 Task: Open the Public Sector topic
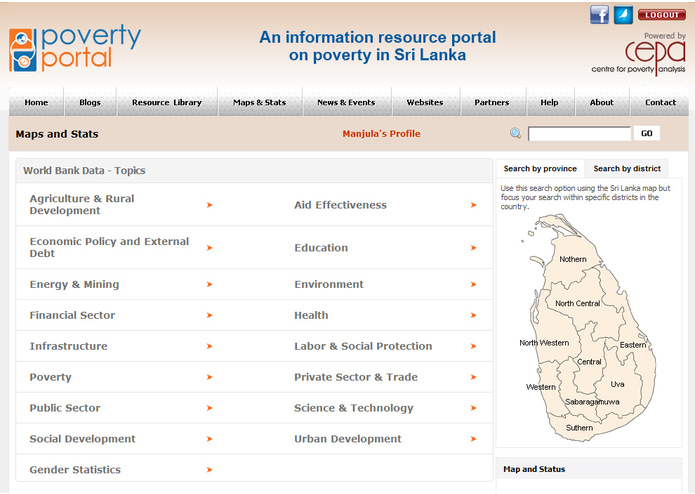[x=65, y=408]
